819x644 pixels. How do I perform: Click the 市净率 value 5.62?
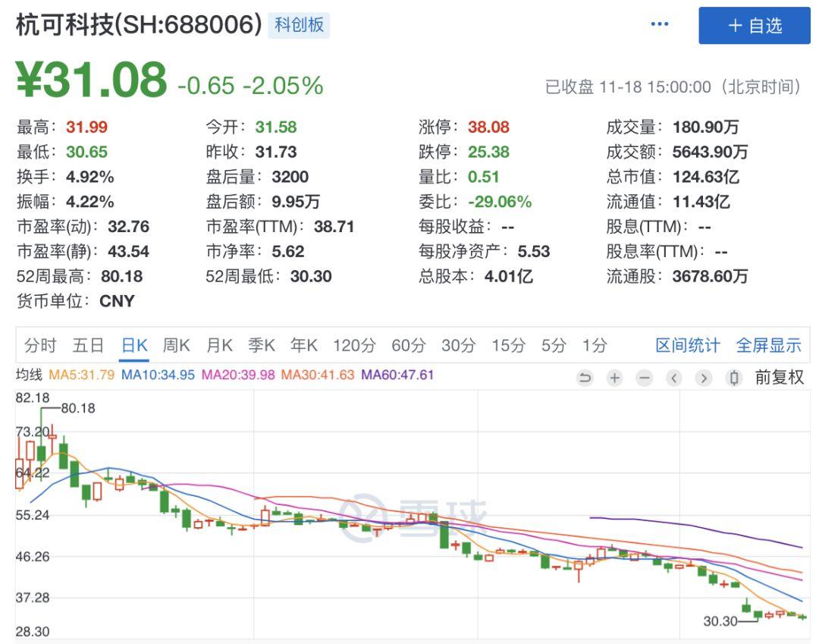point(288,252)
